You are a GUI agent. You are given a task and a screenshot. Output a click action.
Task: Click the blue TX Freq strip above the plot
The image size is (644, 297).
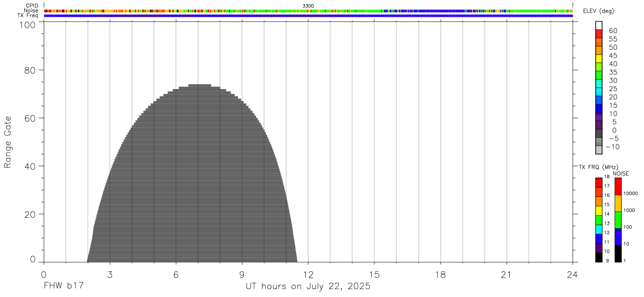[x=308, y=16]
